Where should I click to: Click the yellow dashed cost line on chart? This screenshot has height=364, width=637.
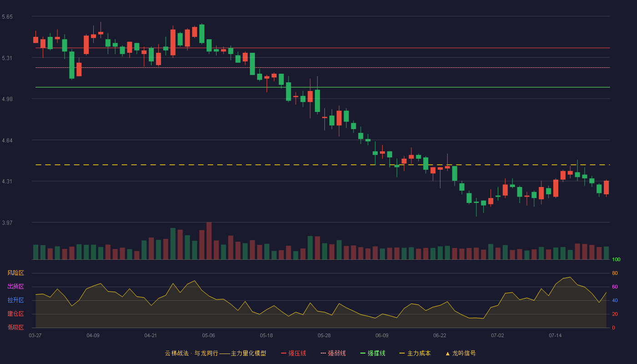coord(323,165)
